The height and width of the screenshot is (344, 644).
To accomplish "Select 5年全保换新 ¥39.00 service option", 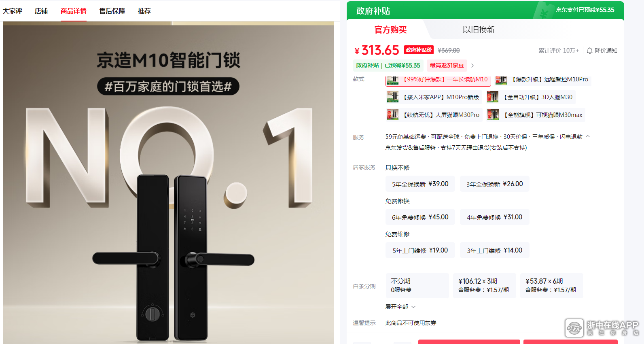I will 420,184.
